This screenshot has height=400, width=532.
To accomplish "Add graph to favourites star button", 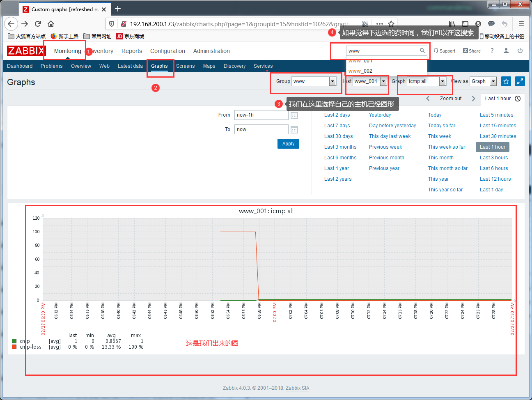I will tap(506, 81).
